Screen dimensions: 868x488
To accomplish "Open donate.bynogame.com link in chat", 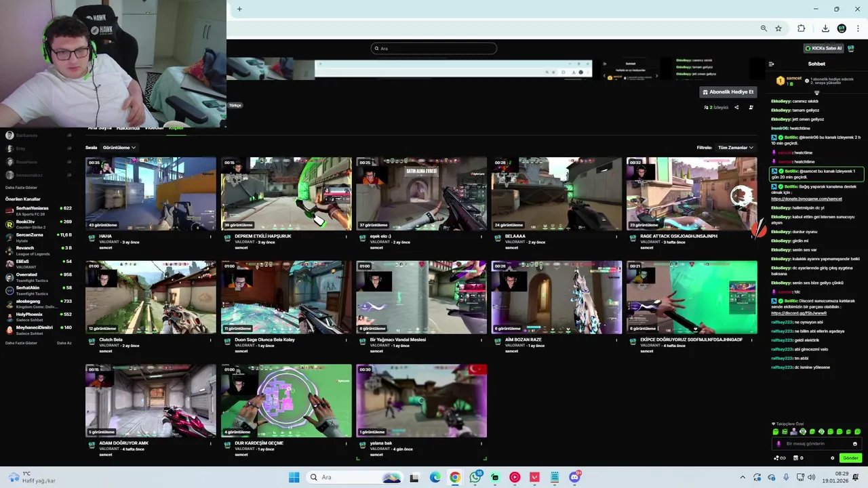I will coord(806,199).
